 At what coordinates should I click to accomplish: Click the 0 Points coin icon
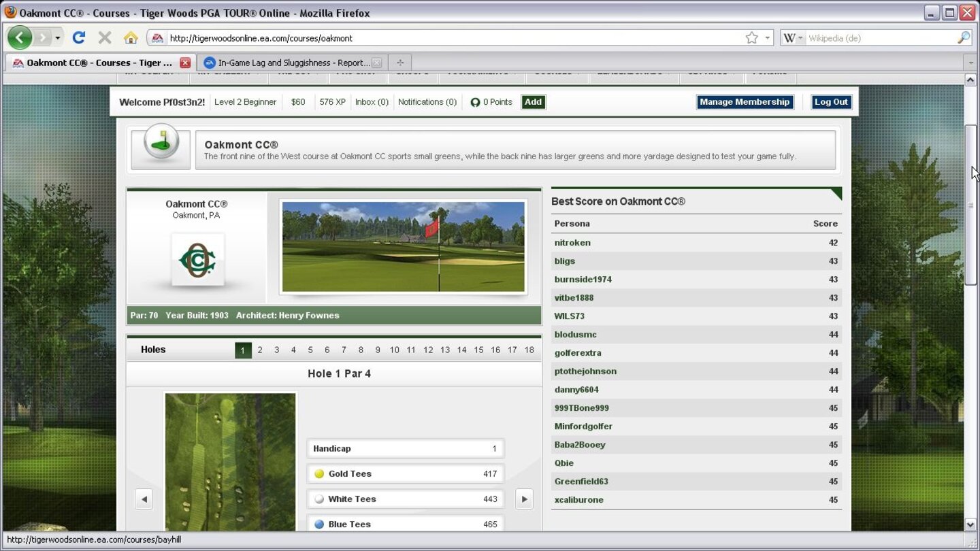click(x=475, y=103)
